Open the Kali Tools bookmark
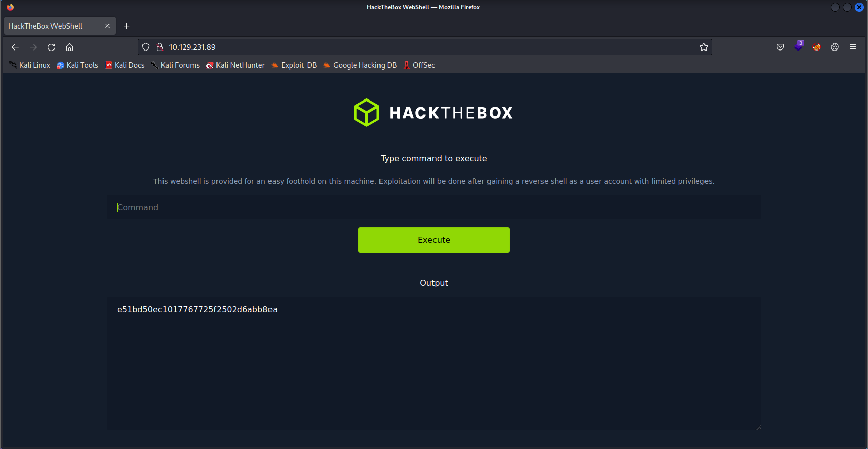 click(77, 65)
